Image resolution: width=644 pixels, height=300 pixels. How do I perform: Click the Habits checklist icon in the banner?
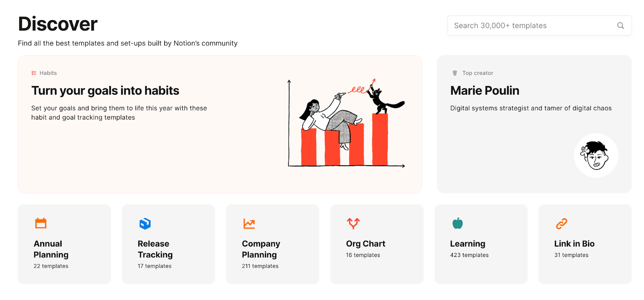pyautogui.click(x=34, y=73)
